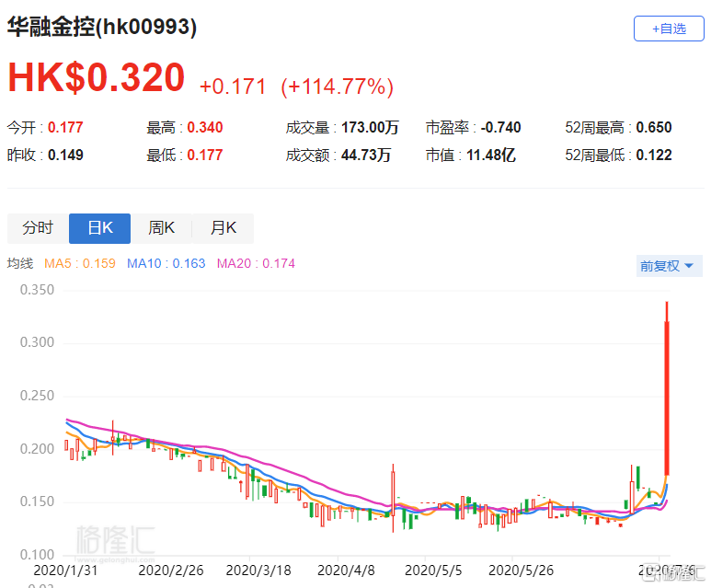Click the blue MA10 indicator label

166,264
